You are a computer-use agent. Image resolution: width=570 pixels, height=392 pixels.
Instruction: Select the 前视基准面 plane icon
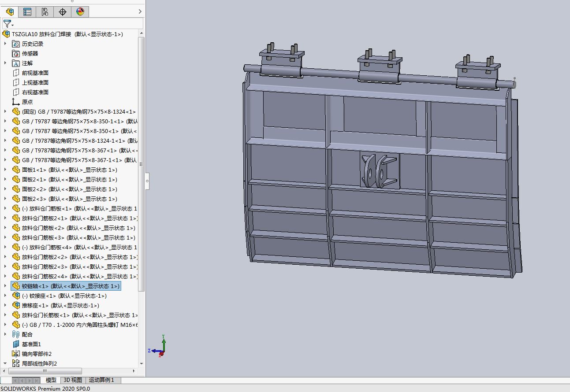coord(16,73)
